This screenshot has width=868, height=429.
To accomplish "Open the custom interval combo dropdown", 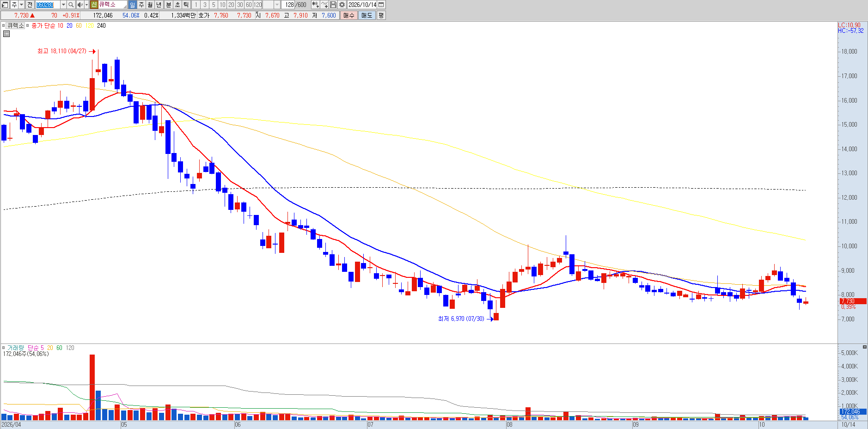I will (x=277, y=5).
